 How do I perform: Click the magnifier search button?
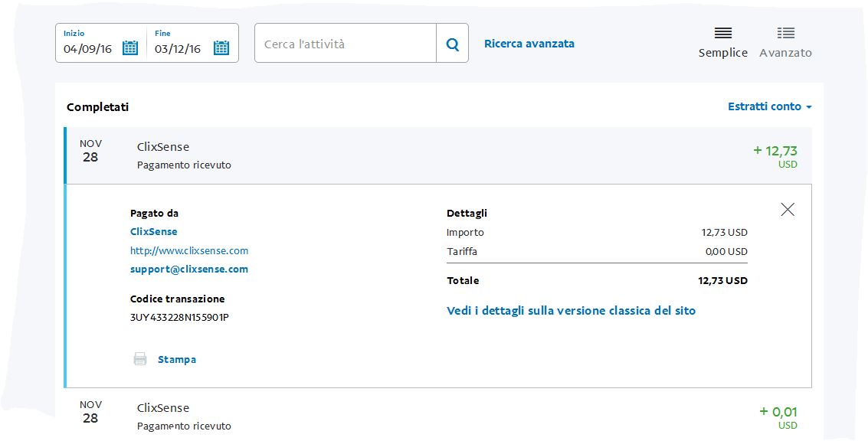(x=452, y=43)
